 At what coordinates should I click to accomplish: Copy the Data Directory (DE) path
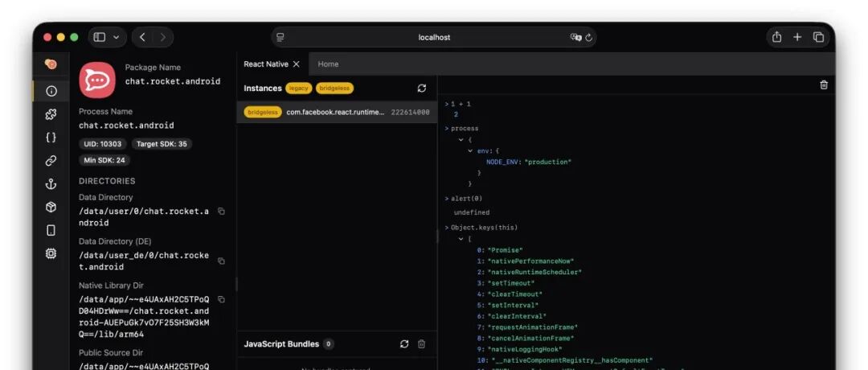221,261
